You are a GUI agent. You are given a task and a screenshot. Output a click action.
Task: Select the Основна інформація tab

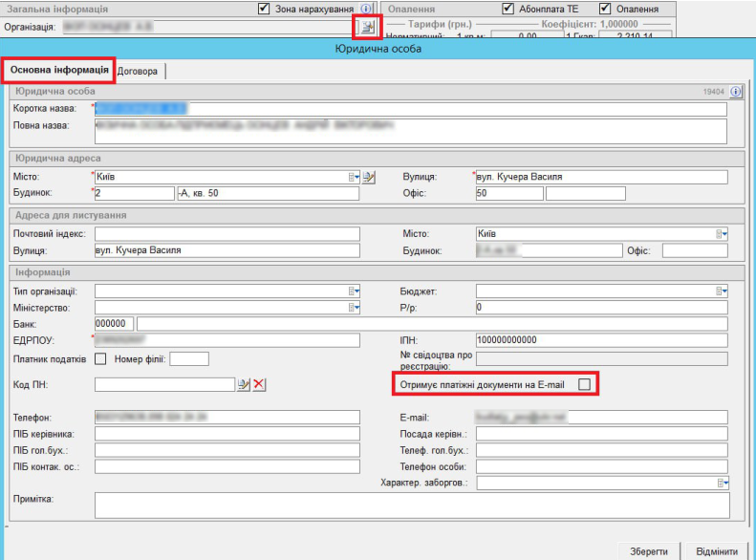[x=59, y=71]
